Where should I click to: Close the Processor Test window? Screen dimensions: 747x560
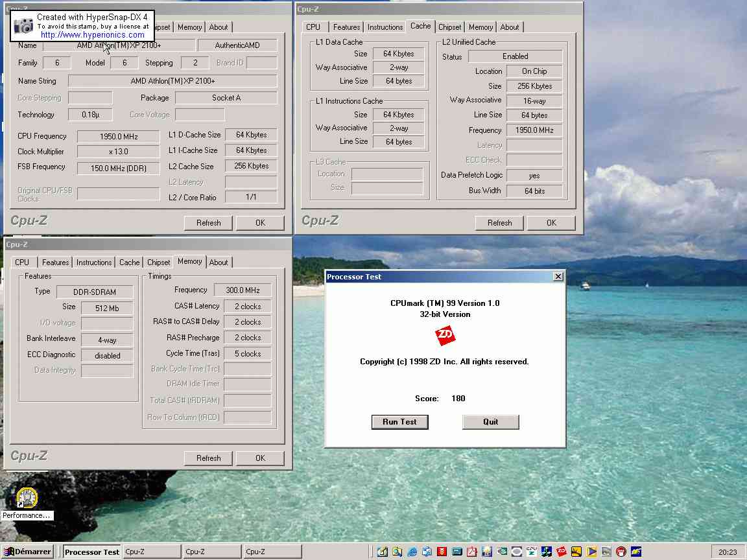click(558, 277)
